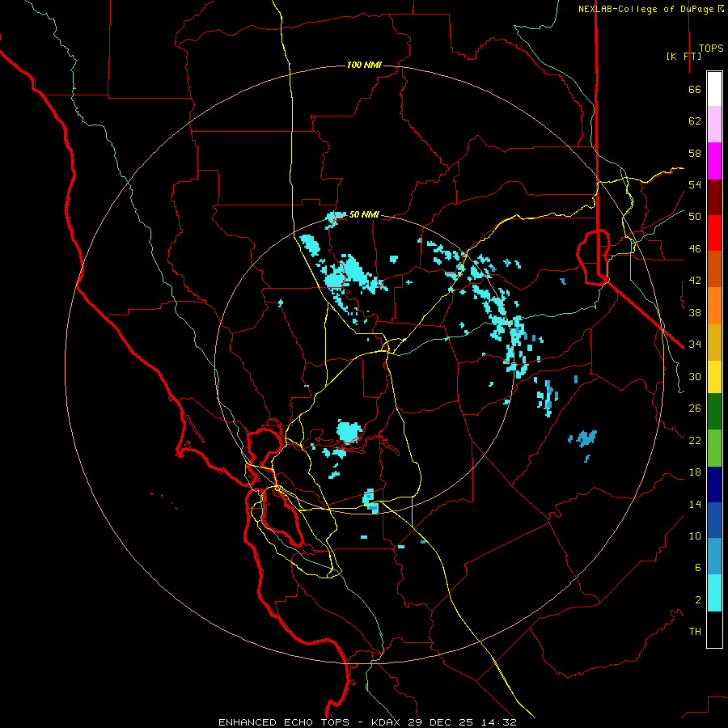Click the dark green 30 kft legend swatch
The image size is (728, 728).
pos(714,412)
